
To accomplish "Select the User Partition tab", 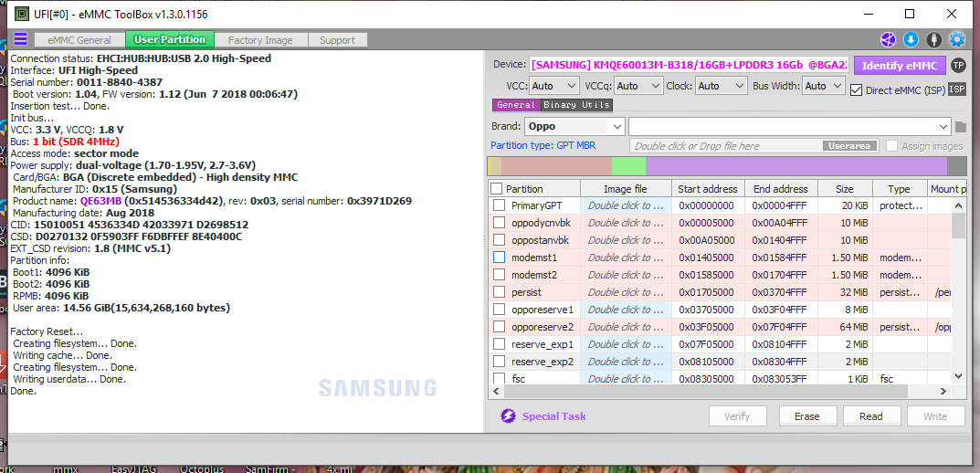I will pos(170,39).
